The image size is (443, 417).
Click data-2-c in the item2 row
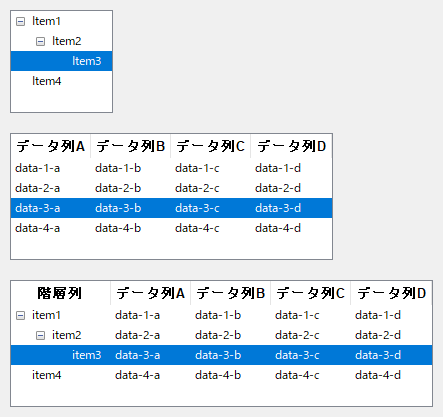(297, 335)
